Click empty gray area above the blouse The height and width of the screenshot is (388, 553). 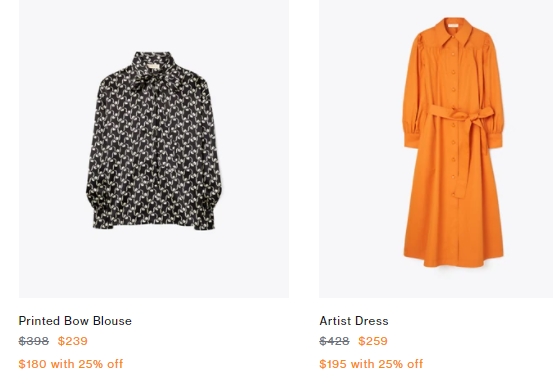pos(154,25)
